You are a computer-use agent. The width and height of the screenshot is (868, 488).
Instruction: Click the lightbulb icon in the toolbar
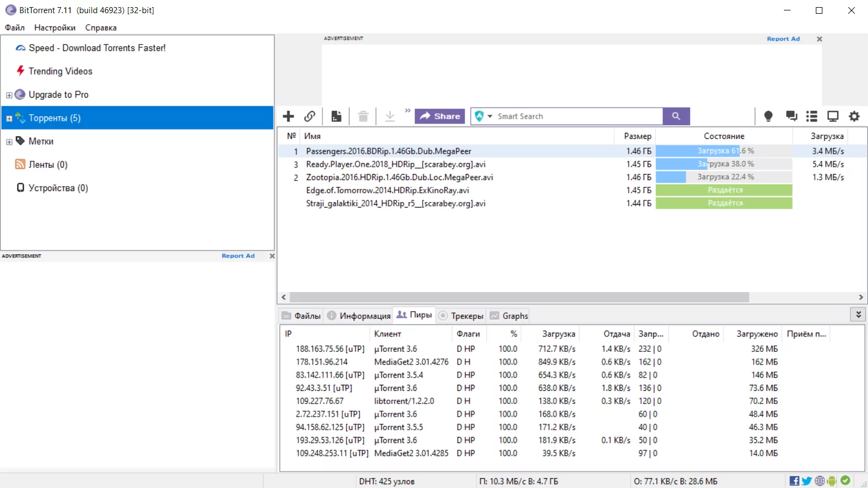tap(769, 116)
